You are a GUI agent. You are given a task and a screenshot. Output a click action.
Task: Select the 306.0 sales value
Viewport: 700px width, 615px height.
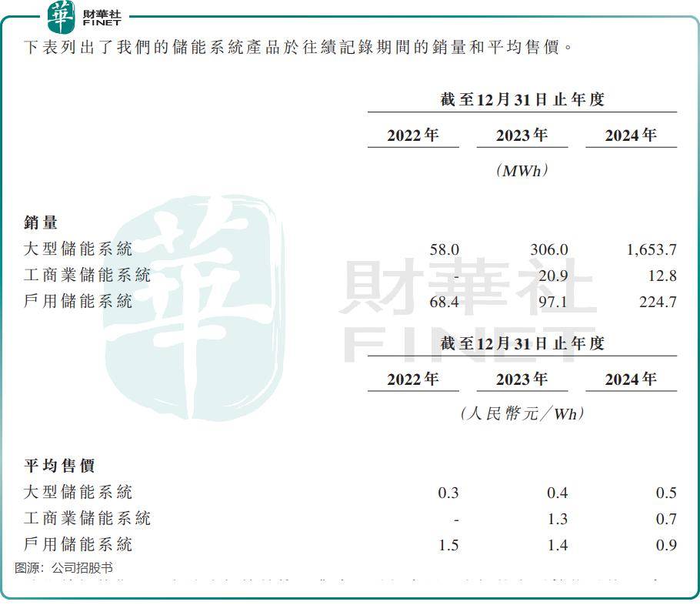coord(548,249)
